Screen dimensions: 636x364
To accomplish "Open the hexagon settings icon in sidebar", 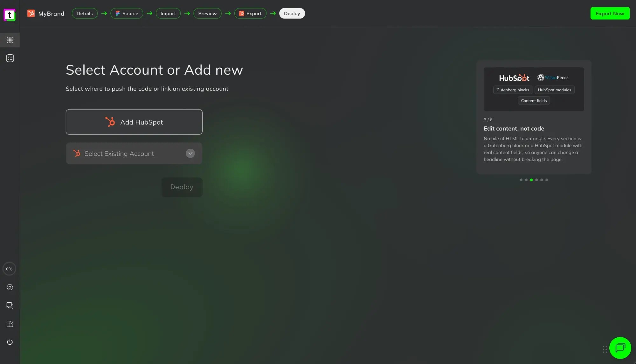I will click(x=10, y=287).
